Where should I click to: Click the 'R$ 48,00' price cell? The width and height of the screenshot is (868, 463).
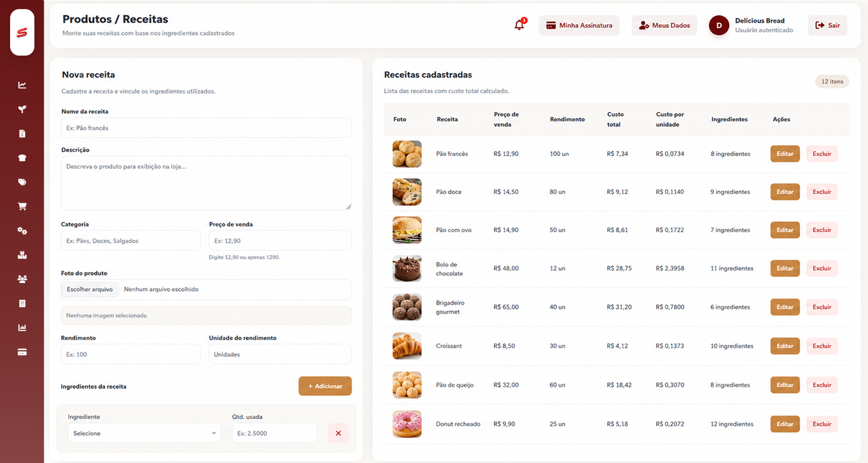506,268
